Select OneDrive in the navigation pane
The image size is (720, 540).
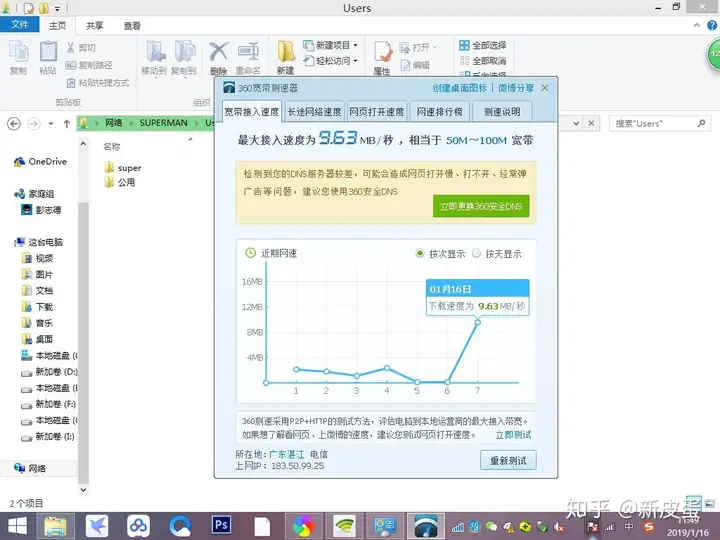pyautogui.click(x=40, y=162)
